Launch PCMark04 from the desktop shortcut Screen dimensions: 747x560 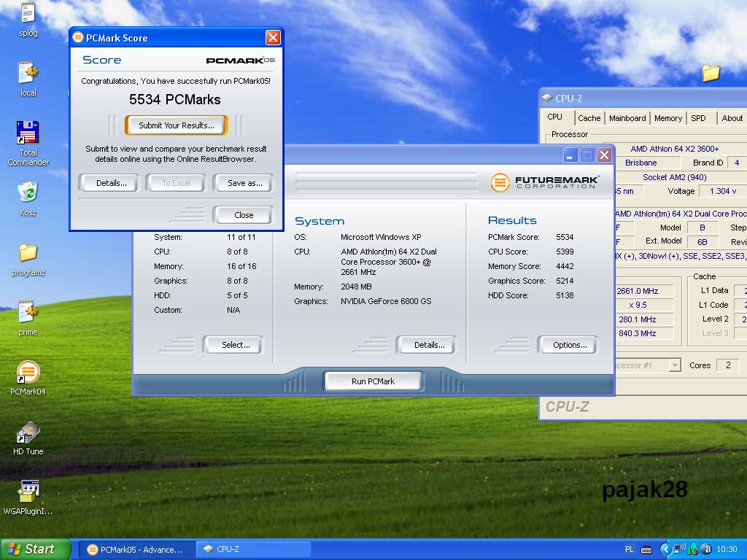[x=28, y=372]
